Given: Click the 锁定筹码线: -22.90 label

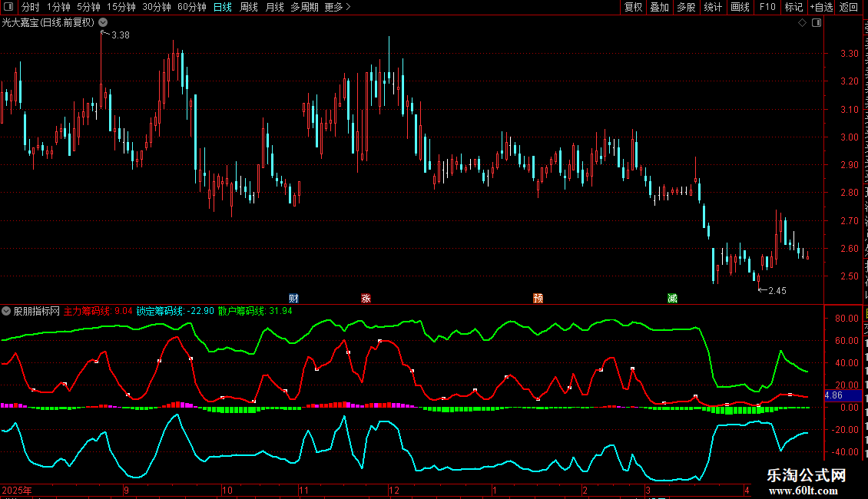Looking at the screenshot, I should pyautogui.click(x=175, y=311).
